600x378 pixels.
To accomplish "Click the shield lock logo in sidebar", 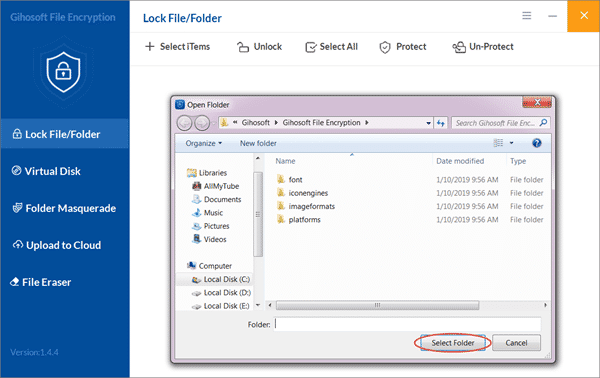I will tap(64, 72).
